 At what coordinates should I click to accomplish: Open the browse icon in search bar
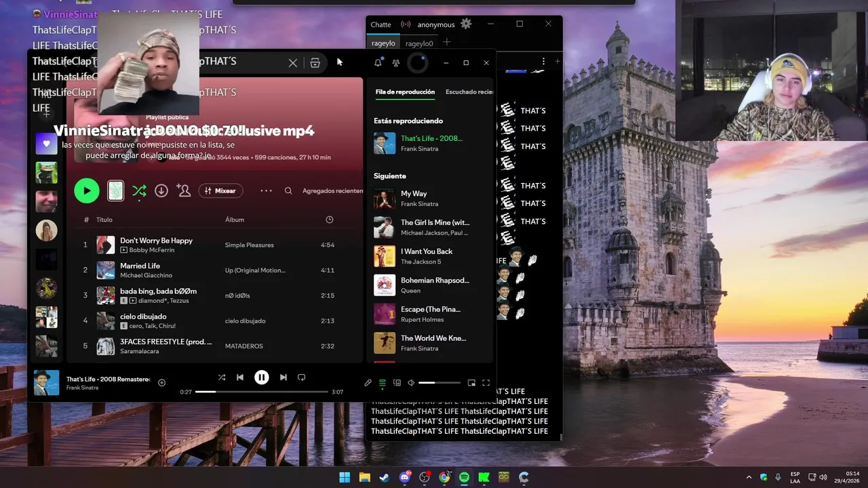pyautogui.click(x=315, y=62)
